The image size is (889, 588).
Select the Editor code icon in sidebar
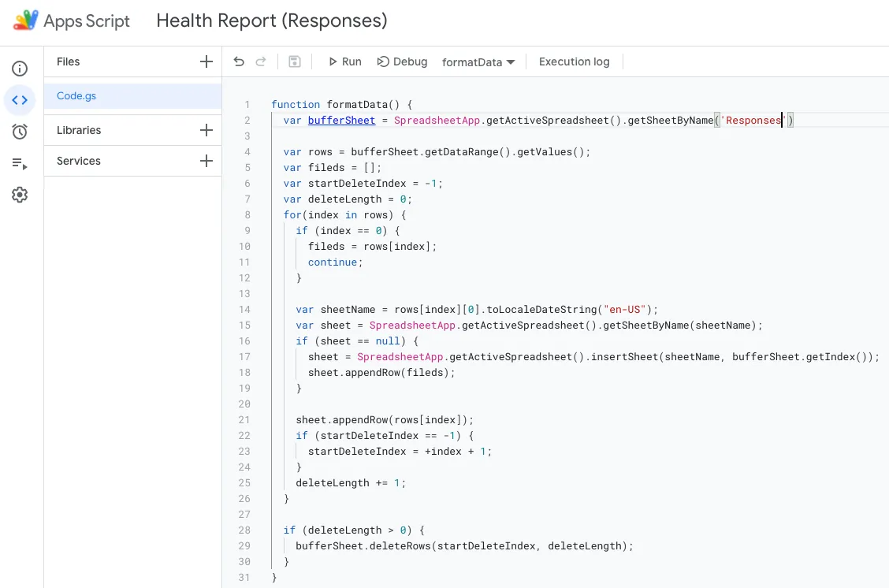click(20, 100)
